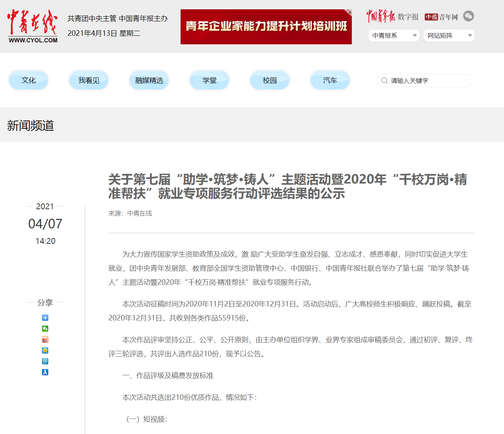Share to Sina Weibo icon
This screenshot has width=504, height=434.
45,339
